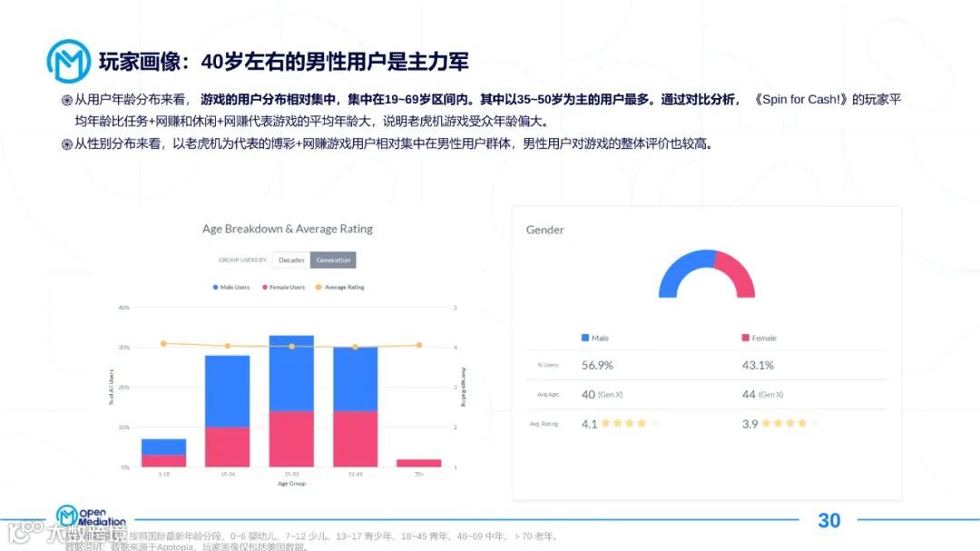Screen dimensions: 980x551
Task: Click the semicircular Gender donut chart
Action: coord(706,272)
